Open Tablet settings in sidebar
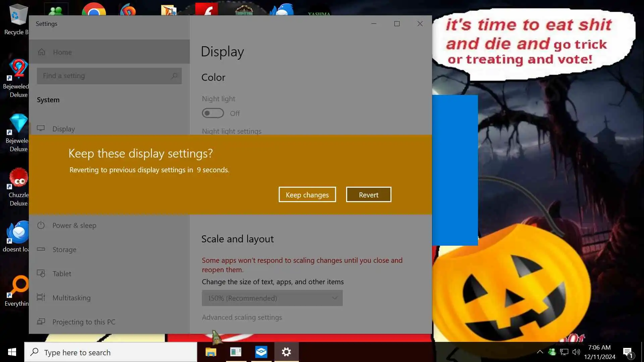Screen dimensions: 644x362 coord(62,274)
